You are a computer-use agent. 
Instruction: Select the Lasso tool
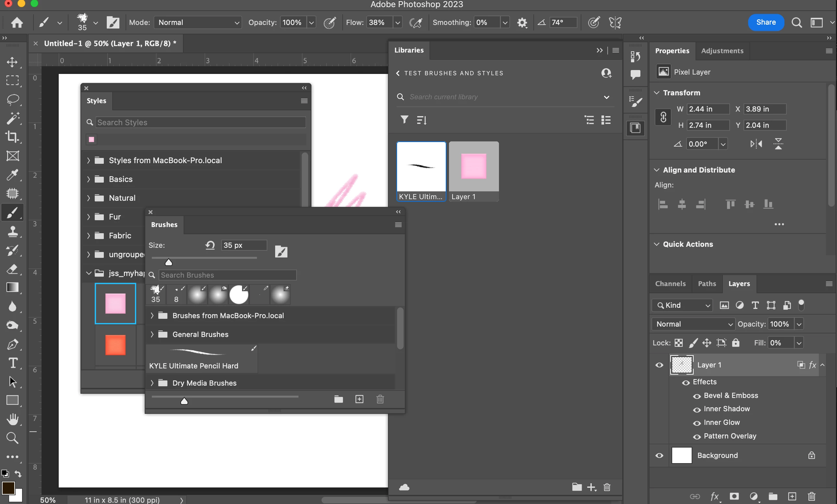(x=13, y=100)
